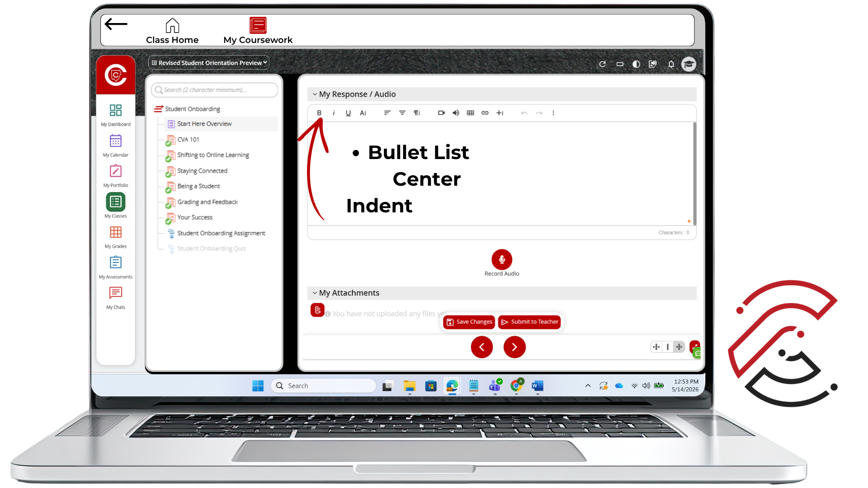
Task: Redo the last edit in the editor
Action: tap(539, 113)
